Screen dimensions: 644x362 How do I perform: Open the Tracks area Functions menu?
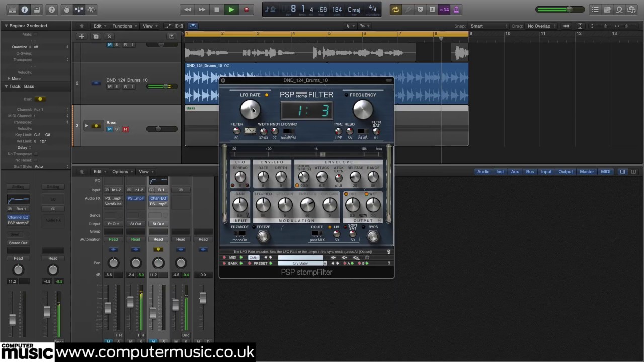pyautogui.click(x=124, y=26)
